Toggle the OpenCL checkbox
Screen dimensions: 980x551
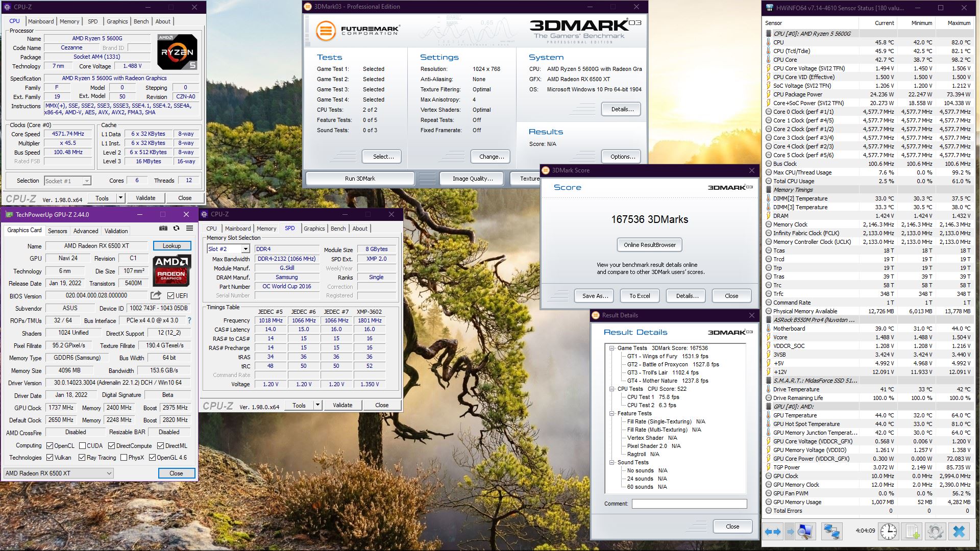pos(50,446)
